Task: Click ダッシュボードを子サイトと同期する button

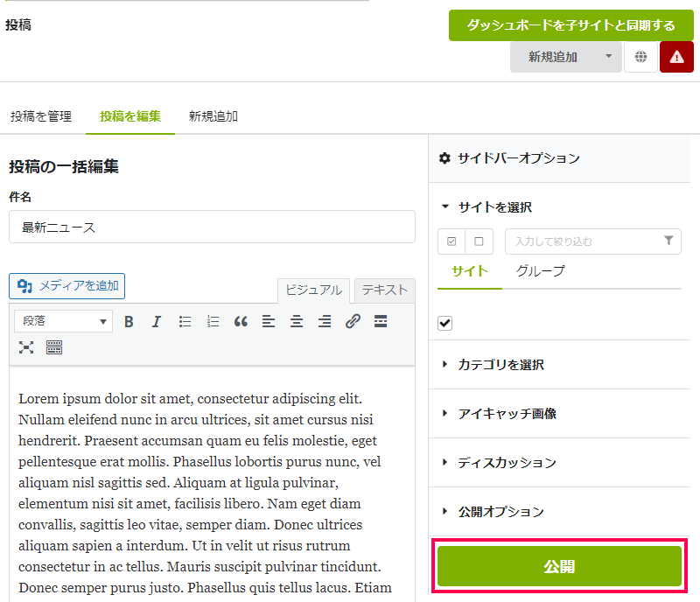Action: (x=571, y=25)
